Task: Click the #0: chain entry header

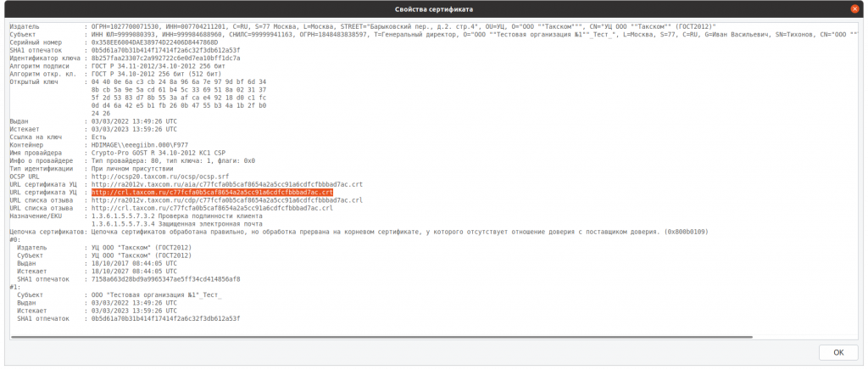Action: [15, 239]
